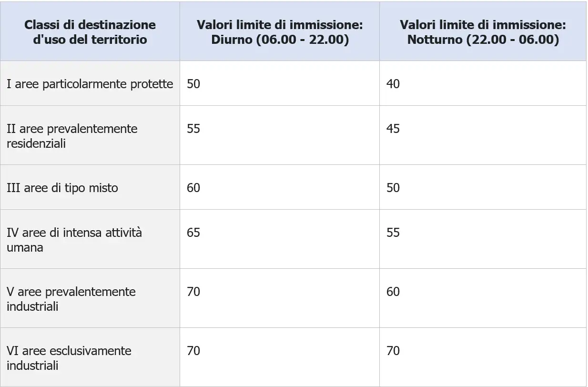Click daytime value 60 for class III
Viewport: 588px width, 387px height.
click(x=193, y=188)
